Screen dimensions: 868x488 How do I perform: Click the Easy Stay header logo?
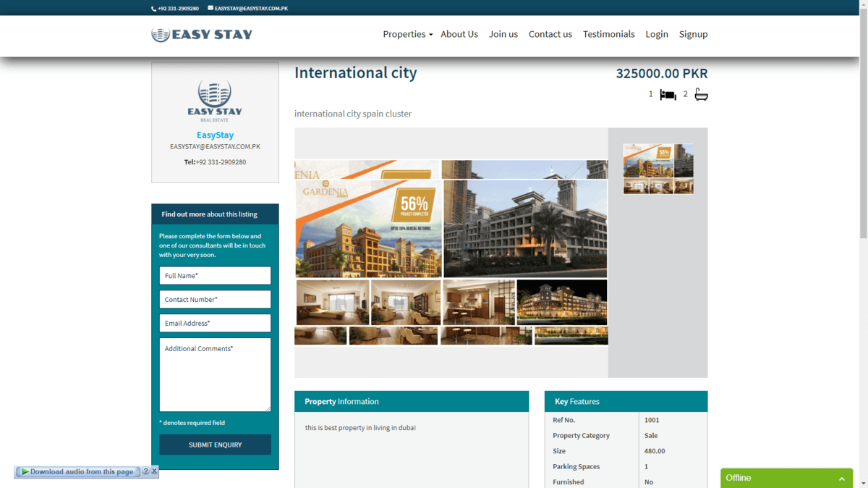pos(202,34)
